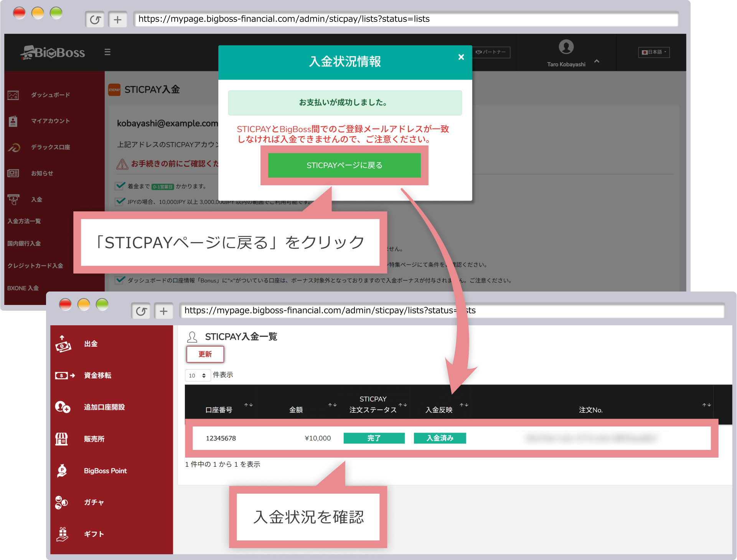Open the shop (販売所) sidebar icon
This screenshot has height=560, width=737.
point(61,439)
